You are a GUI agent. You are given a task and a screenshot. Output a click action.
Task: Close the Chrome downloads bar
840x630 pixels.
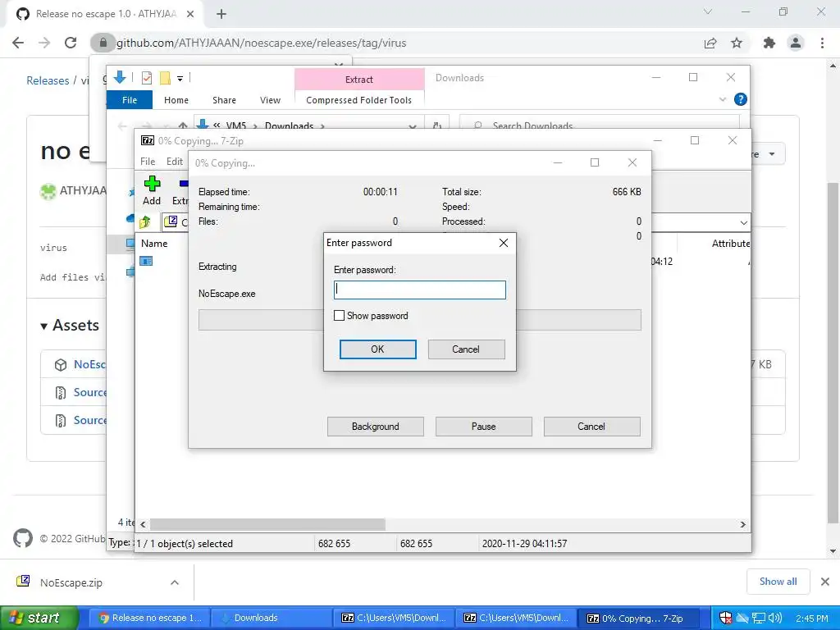[825, 582]
